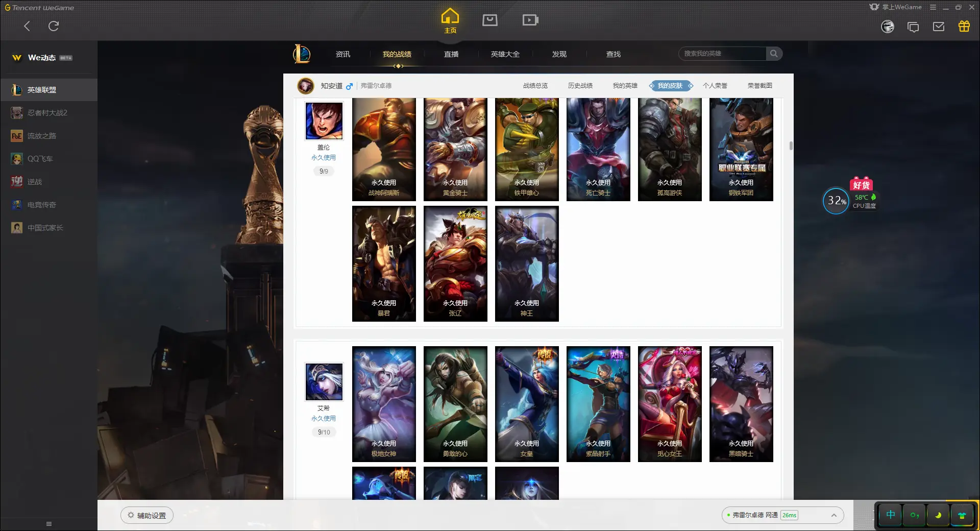Click the shirt skin icon in the IME bar

coord(962,515)
